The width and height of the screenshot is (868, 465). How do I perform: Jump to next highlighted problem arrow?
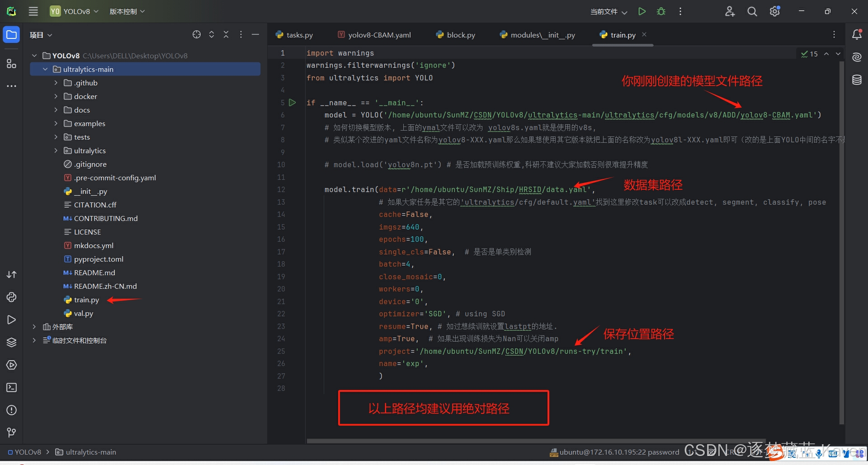coord(838,54)
